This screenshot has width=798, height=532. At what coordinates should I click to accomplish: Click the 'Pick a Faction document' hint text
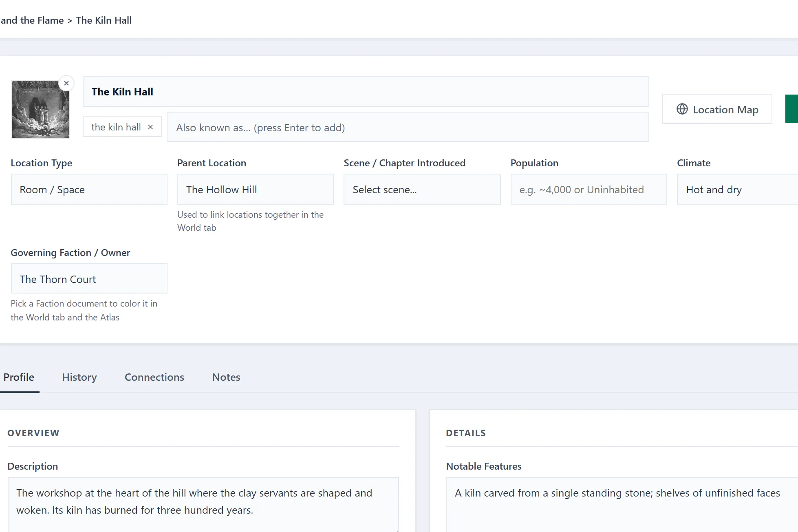pyautogui.click(x=84, y=310)
